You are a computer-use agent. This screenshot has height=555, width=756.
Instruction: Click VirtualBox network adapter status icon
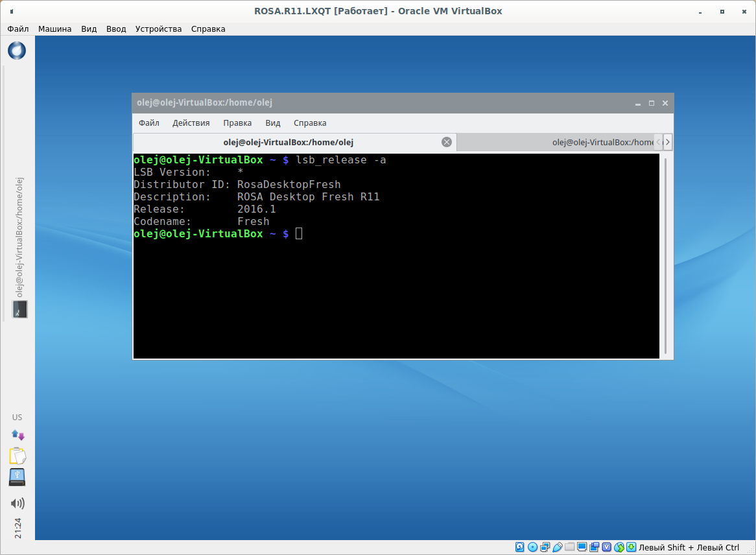click(x=545, y=548)
